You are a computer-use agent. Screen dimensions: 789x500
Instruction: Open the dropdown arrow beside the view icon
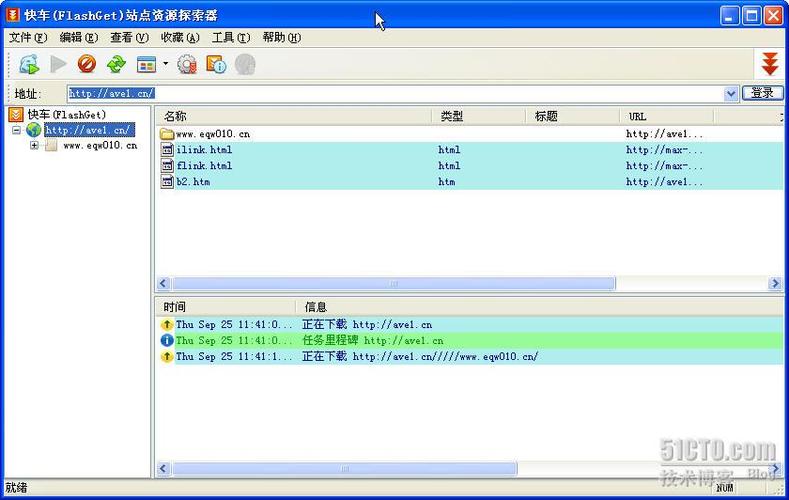tap(166, 64)
